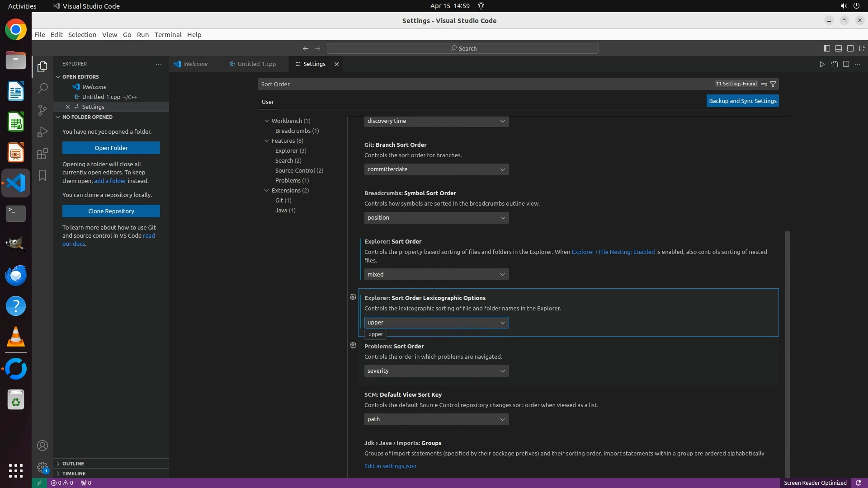
Task: Click the Run play icon in editor toolbar
Action: click(x=822, y=64)
